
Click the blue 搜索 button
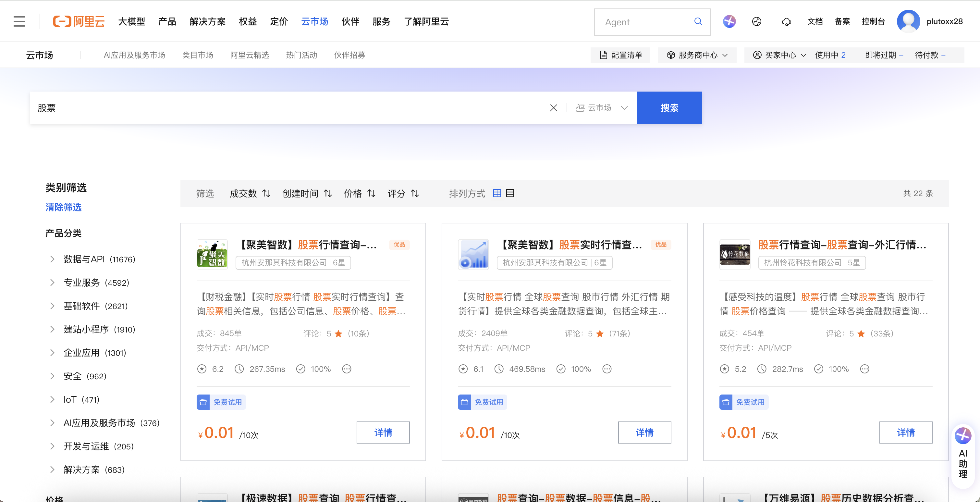(x=669, y=108)
